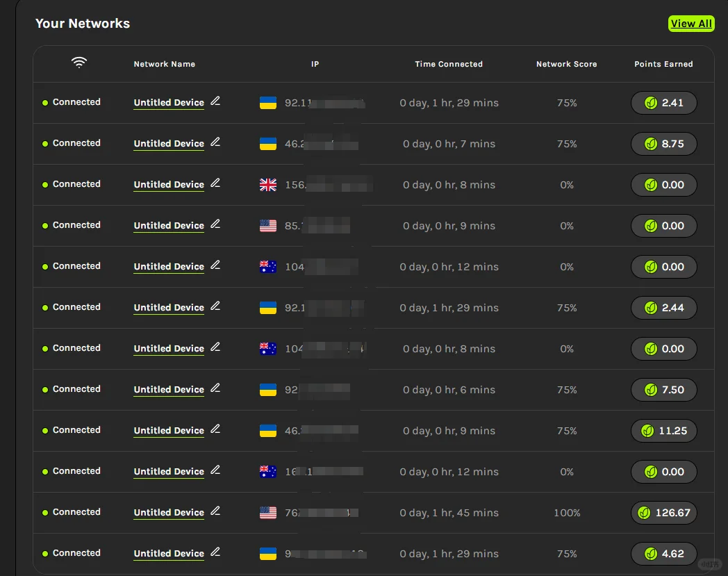Image resolution: width=728 pixels, height=576 pixels.
Task: Select '0 day, 1 hr, 45 mins' time cell
Action: [449, 513]
